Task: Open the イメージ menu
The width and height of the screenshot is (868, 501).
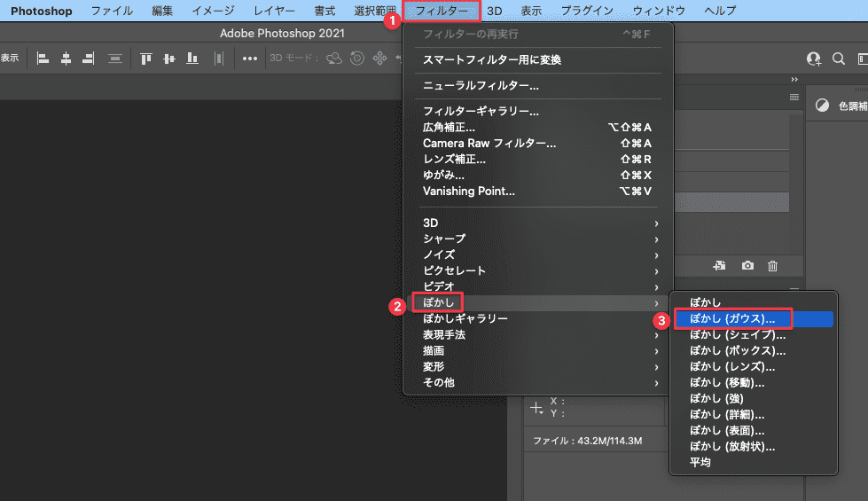Action: pos(213,11)
